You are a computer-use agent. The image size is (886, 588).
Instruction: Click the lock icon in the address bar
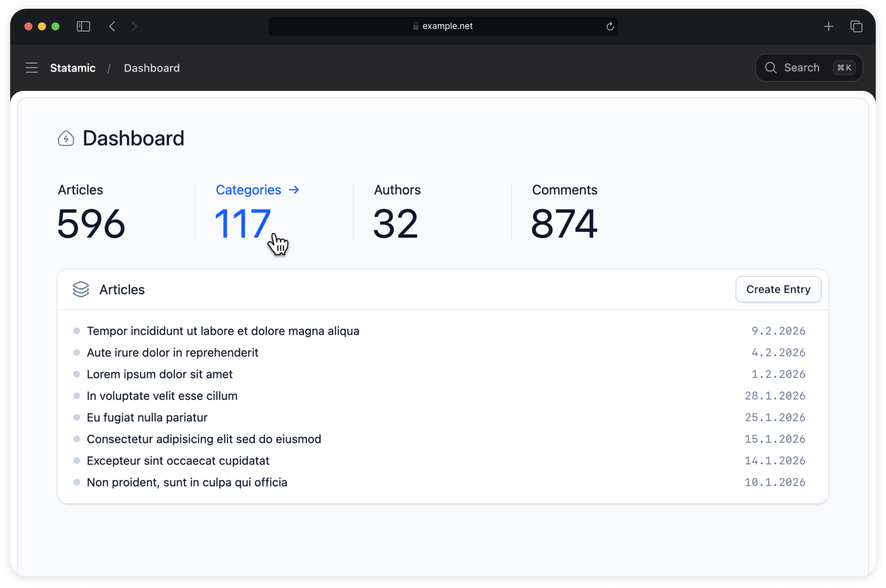(415, 26)
